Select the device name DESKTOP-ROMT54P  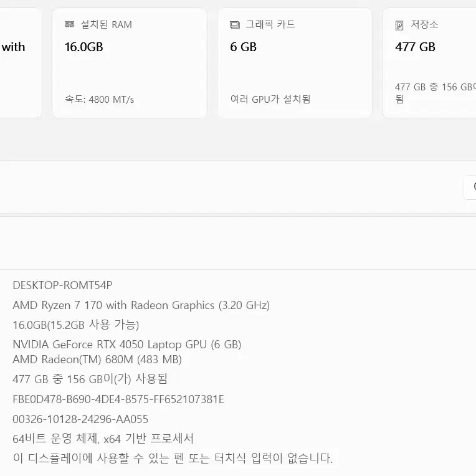(x=62, y=285)
